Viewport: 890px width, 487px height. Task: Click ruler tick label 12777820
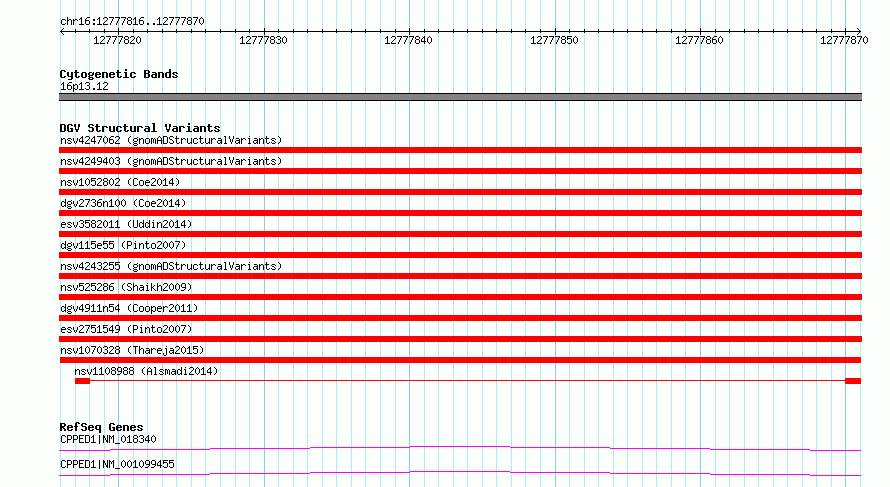(x=117, y=40)
